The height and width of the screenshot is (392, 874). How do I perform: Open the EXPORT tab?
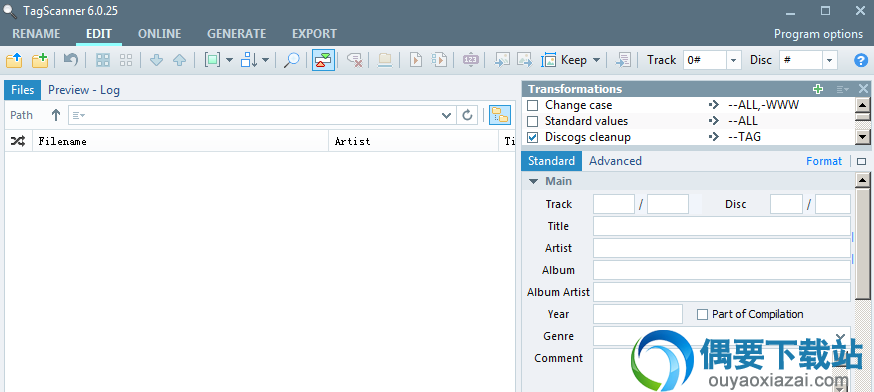[314, 34]
